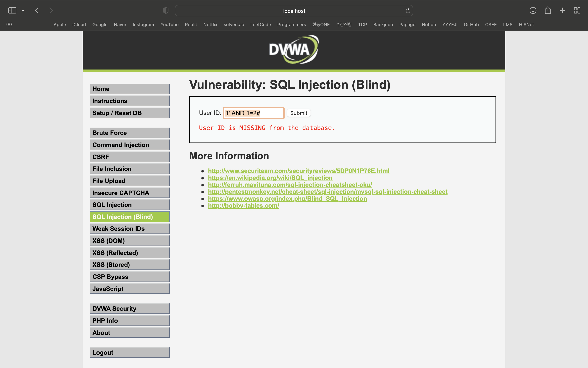Open the YouTube bookmark

(x=169, y=25)
